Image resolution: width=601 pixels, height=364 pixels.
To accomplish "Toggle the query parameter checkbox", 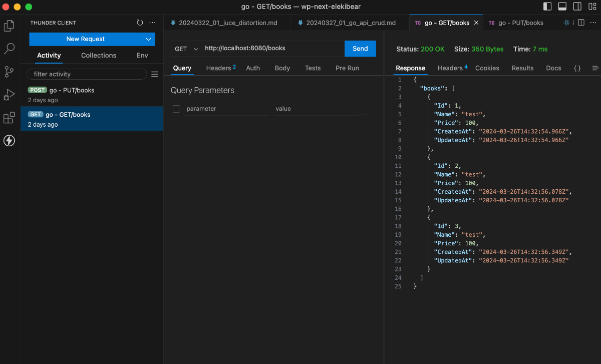I will click(176, 109).
